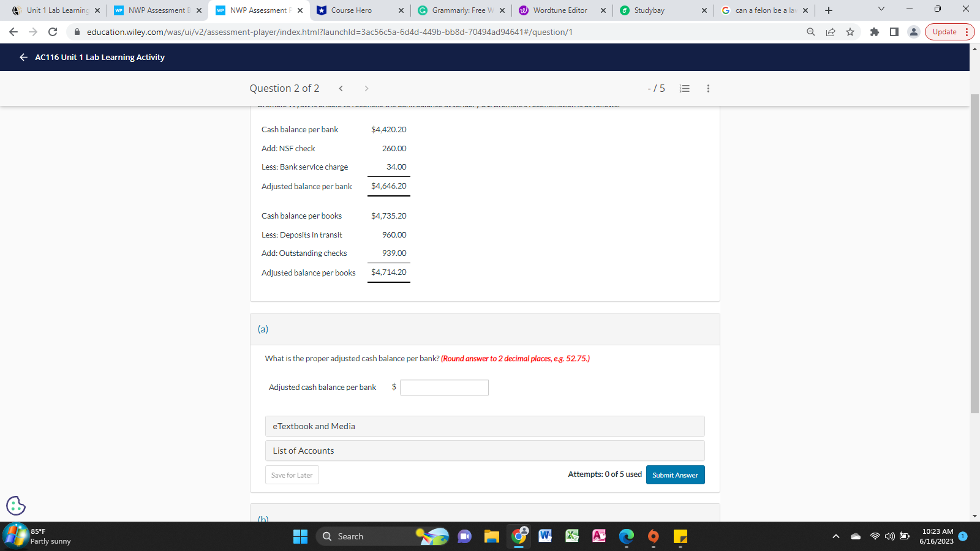Select the Adjusted balance per bank $4,646.20
Viewport: 980px width, 551px height.
point(389,186)
